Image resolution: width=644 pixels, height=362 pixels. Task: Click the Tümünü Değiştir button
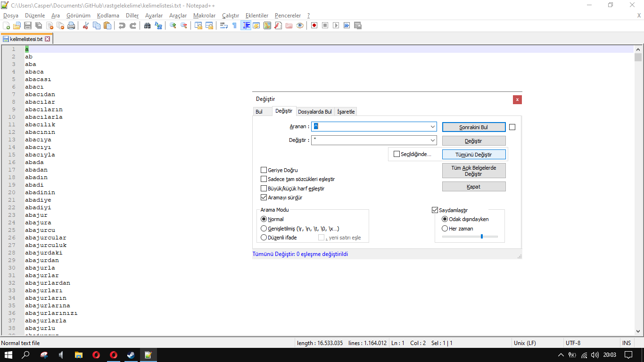pyautogui.click(x=474, y=155)
